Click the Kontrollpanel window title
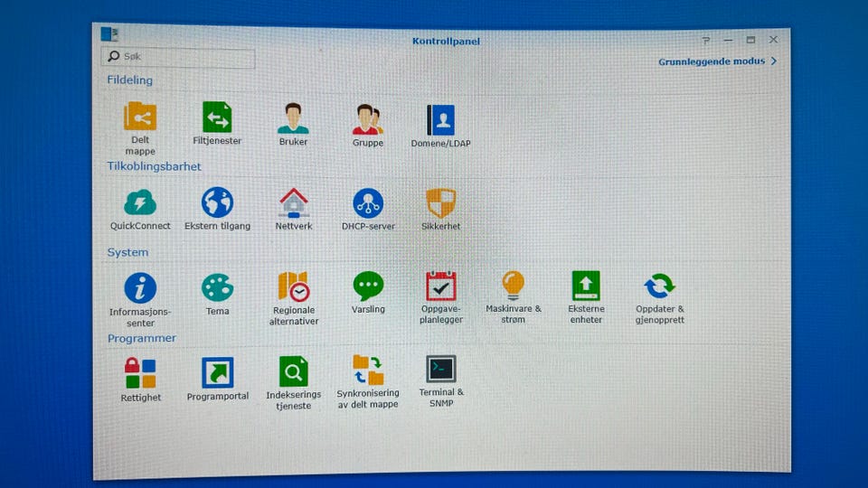This screenshot has width=868, height=488. pyautogui.click(x=446, y=41)
